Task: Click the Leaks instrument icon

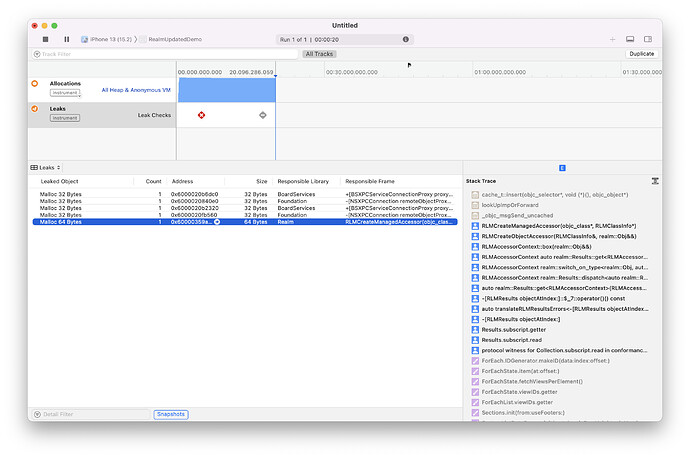Action: coord(35,109)
